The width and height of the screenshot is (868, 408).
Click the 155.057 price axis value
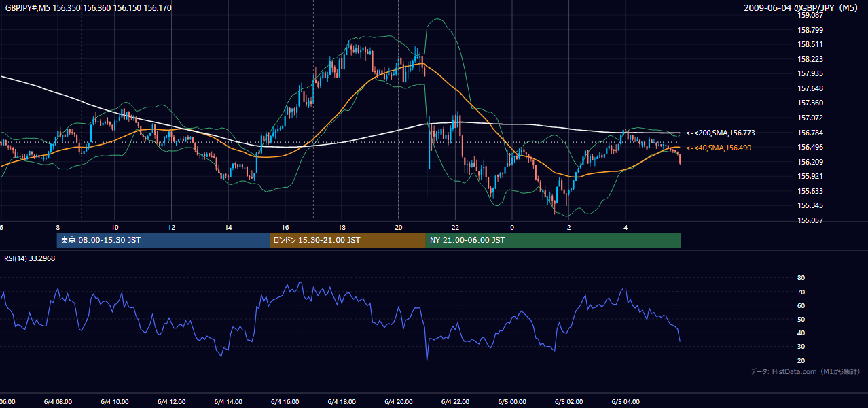pyautogui.click(x=810, y=220)
